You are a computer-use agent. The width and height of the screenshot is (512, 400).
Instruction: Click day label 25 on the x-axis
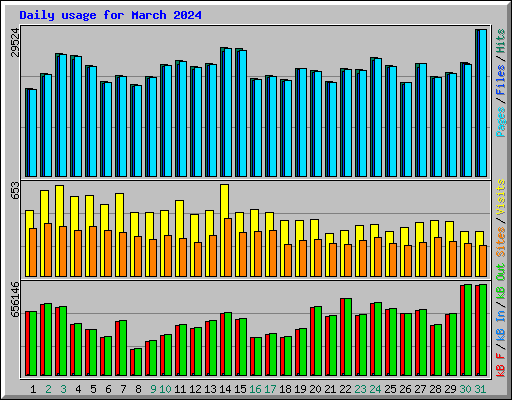pyautogui.click(x=390, y=389)
